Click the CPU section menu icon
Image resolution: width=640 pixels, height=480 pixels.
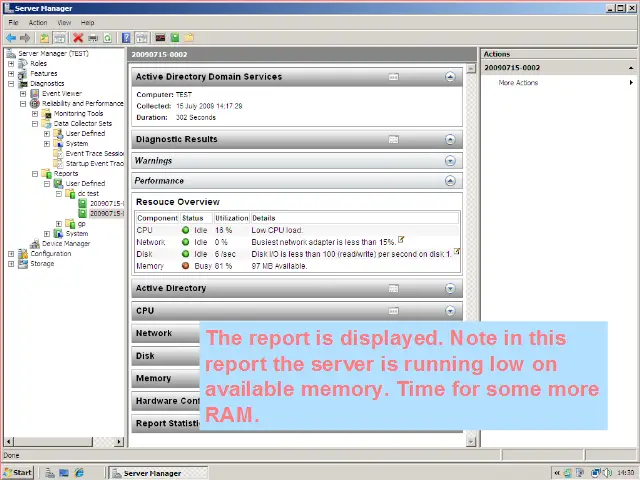(x=393, y=311)
